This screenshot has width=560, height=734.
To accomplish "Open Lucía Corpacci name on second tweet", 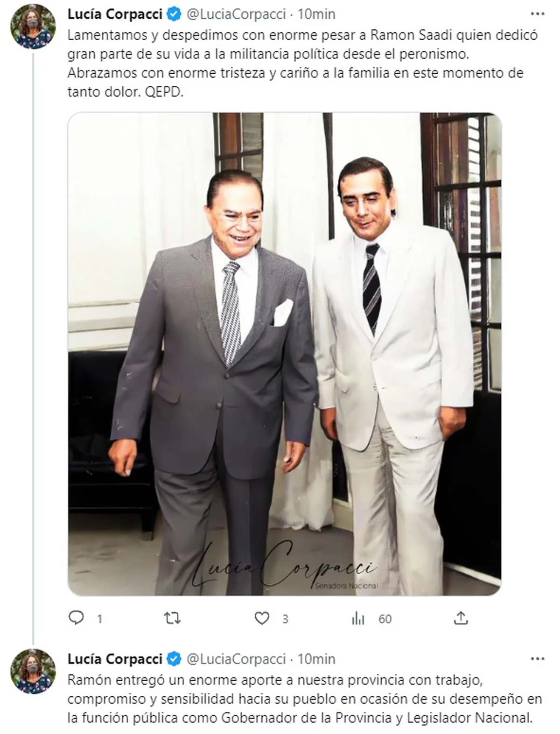I will pos(115,659).
